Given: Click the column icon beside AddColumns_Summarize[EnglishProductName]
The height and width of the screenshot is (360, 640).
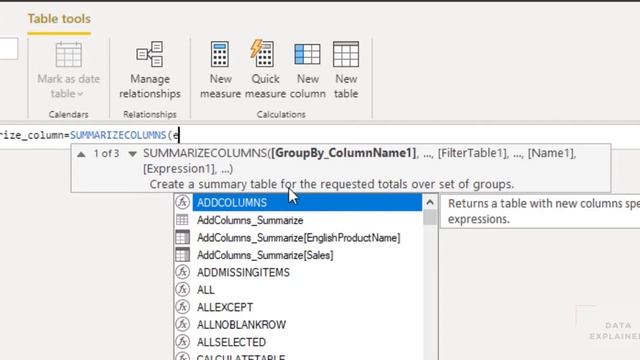Looking at the screenshot, I should (182, 238).
